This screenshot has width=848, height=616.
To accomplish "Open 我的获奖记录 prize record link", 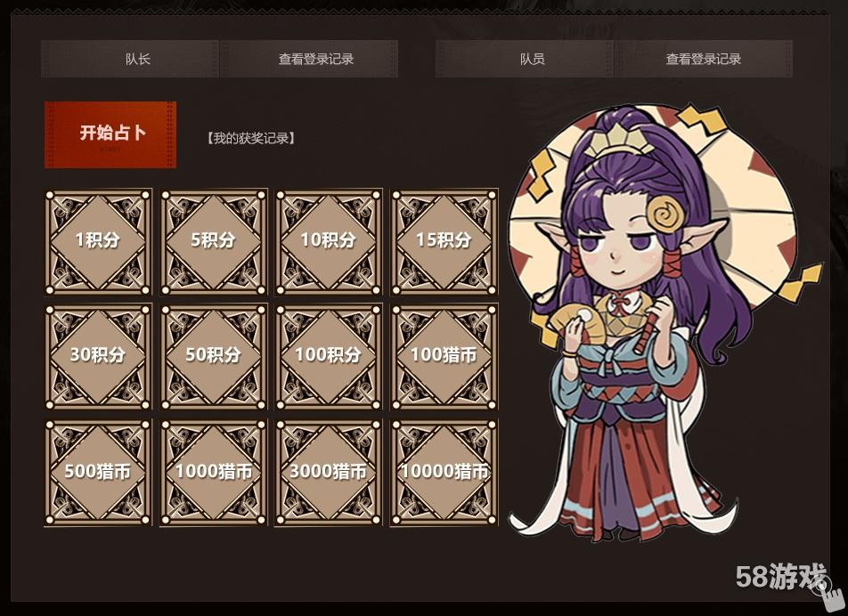I will point(251,138).
